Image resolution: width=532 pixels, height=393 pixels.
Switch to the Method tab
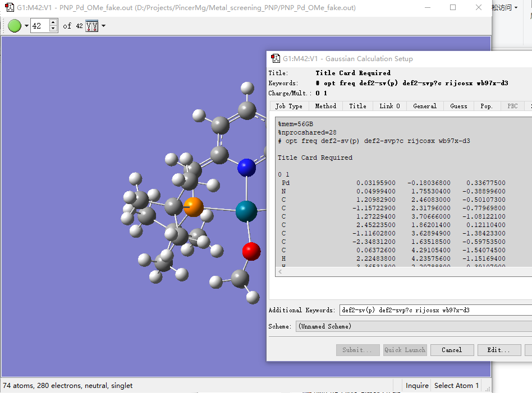click(x=325, y=106)
